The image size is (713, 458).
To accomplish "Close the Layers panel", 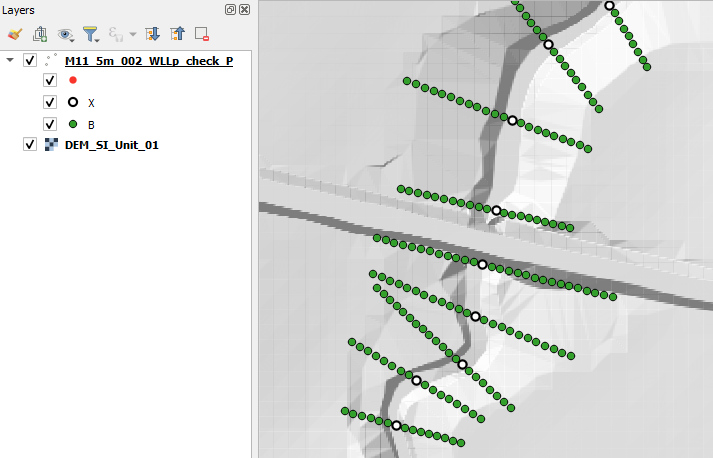I will tap(244, 9).
